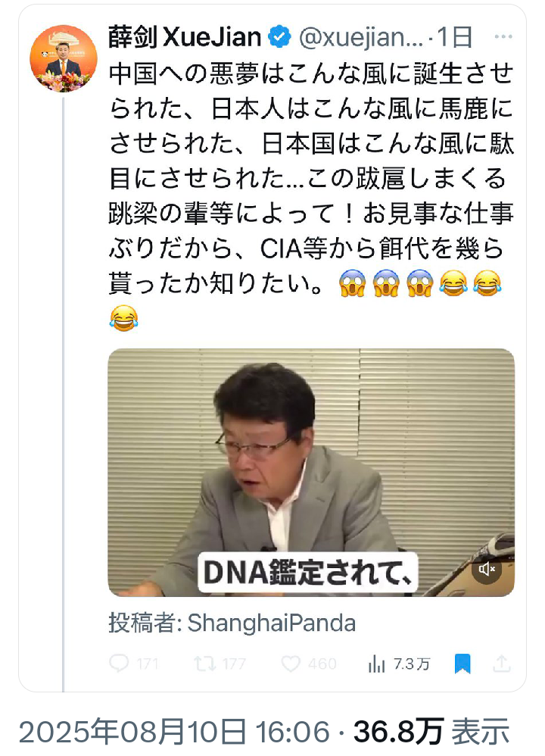View analytics via the bar chart icon
The image size is (545, 756).
(x=376, y=664)
